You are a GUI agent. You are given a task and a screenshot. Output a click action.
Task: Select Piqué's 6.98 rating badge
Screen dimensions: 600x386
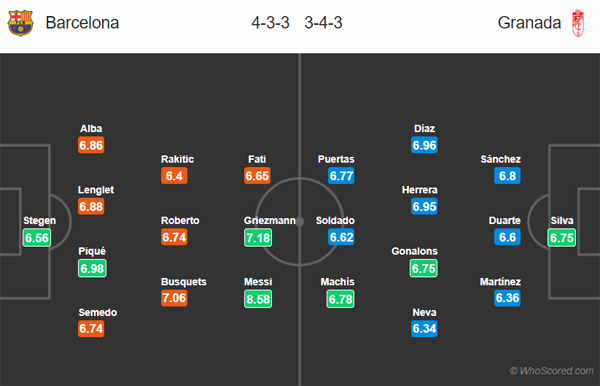92,268
